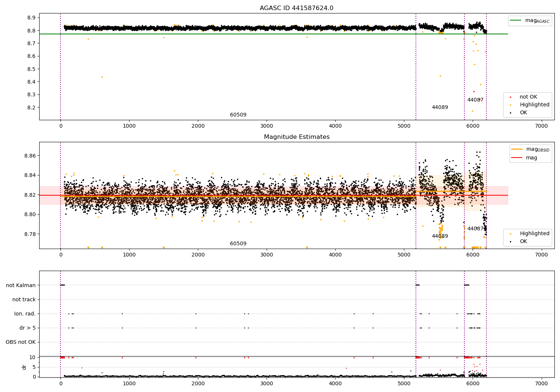Select "not OK" legend entry in top plot
560x392 pixels.
[x=524, y=97]
